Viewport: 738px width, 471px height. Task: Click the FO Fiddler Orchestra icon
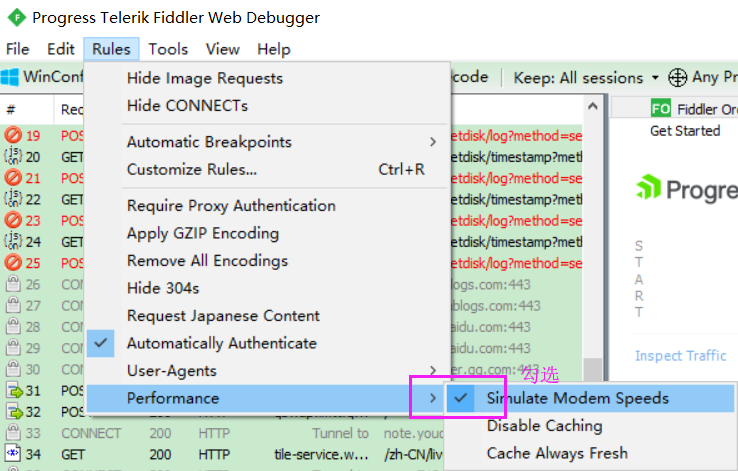[660, 109]
